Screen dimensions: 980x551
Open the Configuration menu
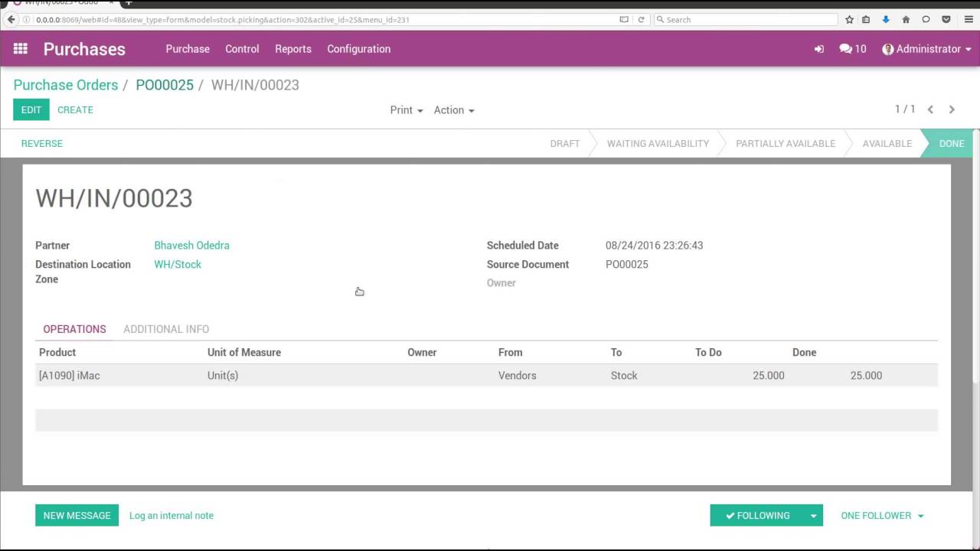coord(359,49)
